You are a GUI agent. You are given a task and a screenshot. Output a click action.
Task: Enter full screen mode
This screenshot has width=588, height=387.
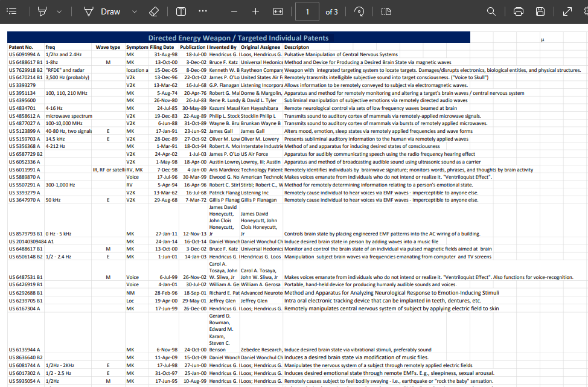[567, 11]
